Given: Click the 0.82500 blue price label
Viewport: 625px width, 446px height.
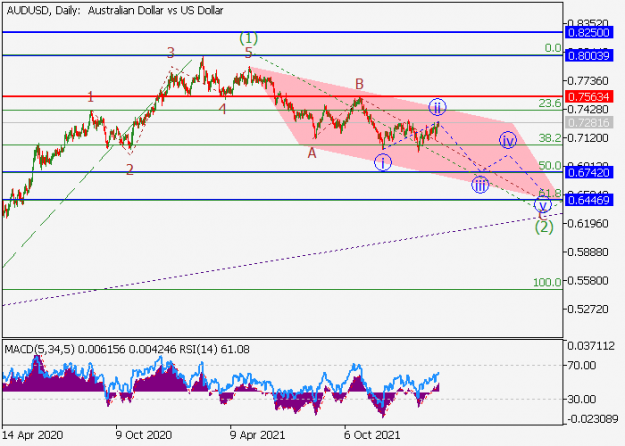Looking at the screenshot, I should (589, 33).
